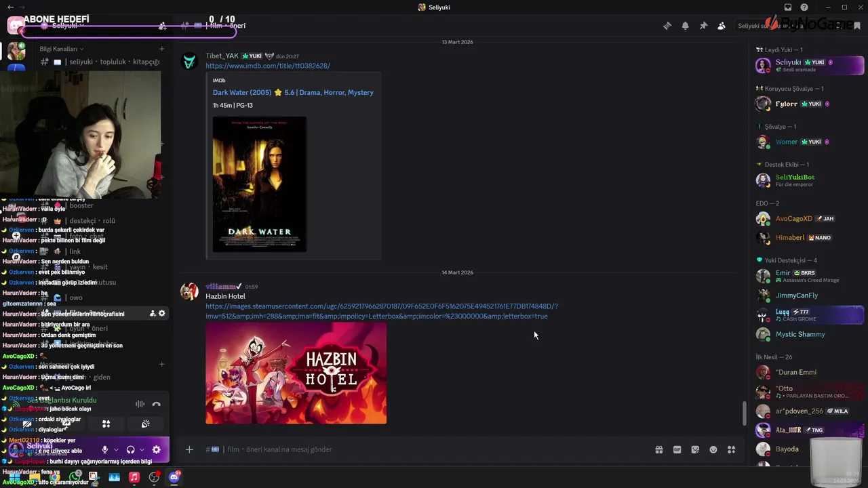Open OBS Studio from the taskbar
The height and width of the screenshot is (488, 868).
(154, 477)
